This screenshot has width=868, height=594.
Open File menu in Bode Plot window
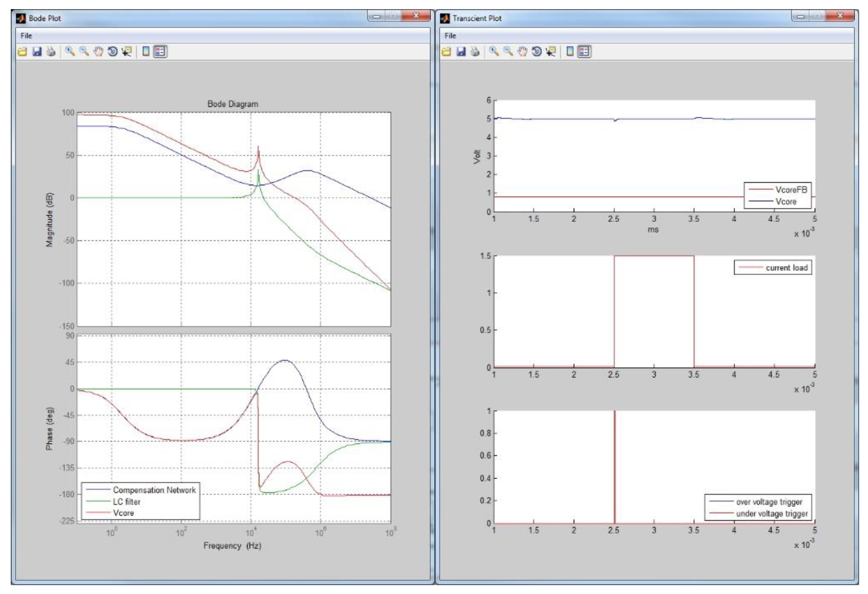tap(26, 36)
